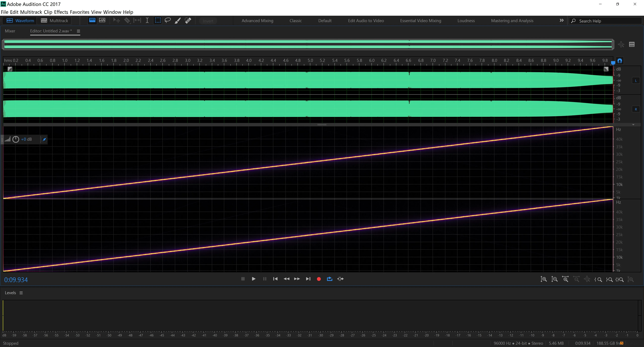
Task: Stop playback
Action: [243, 279]
